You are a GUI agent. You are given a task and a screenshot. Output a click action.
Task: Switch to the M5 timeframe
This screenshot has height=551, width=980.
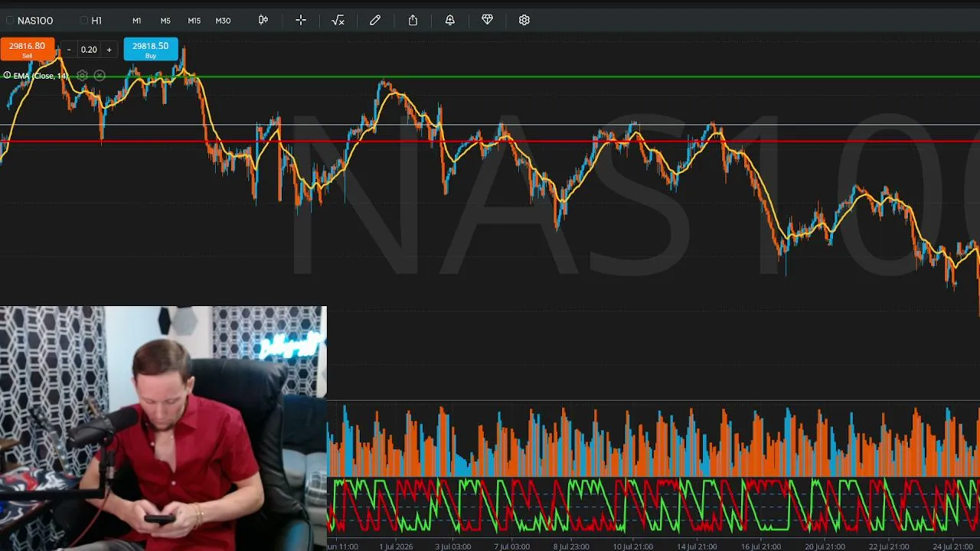pyautogui.click(x=165, y=21)
